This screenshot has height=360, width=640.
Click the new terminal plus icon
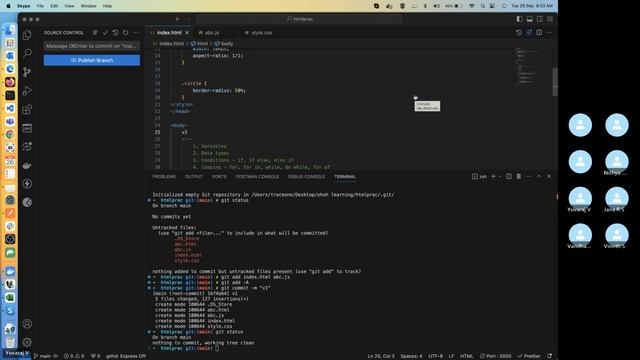coord(493,176)
